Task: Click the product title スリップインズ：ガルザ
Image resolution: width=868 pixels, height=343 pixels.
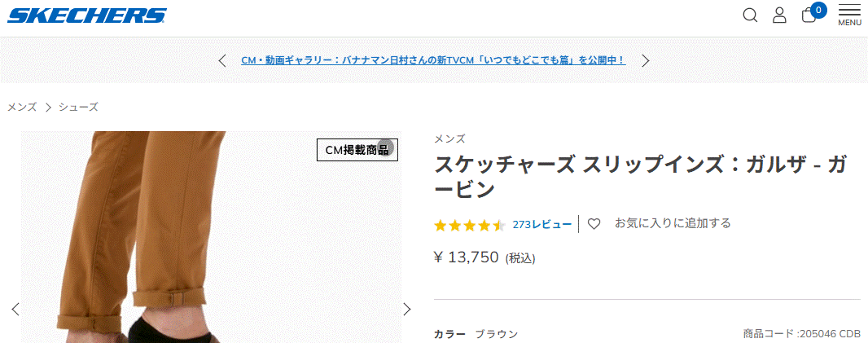Action: 639,176
